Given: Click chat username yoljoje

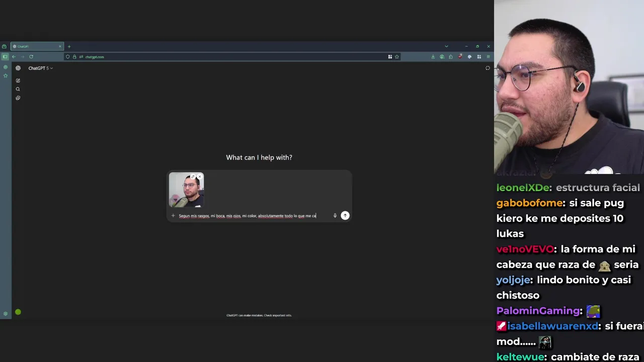Looking at the screenshot, I should click(513, 280).
